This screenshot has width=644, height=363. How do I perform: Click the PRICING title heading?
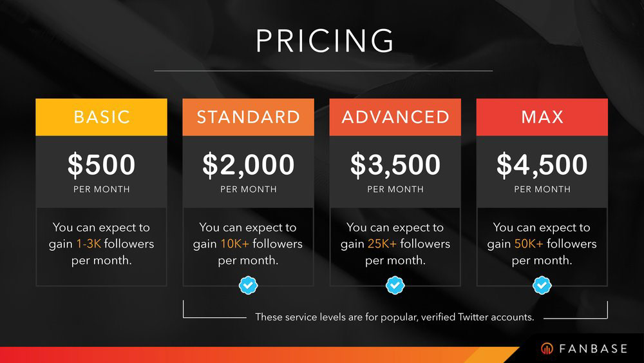pyautogui.click(x=325, y=41)
